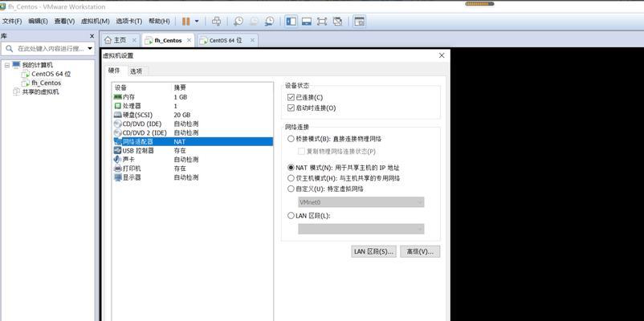Screen dimensions: 644x321
Task: Click the orange pause VM toolbar icon
Action: pos(186,22)
